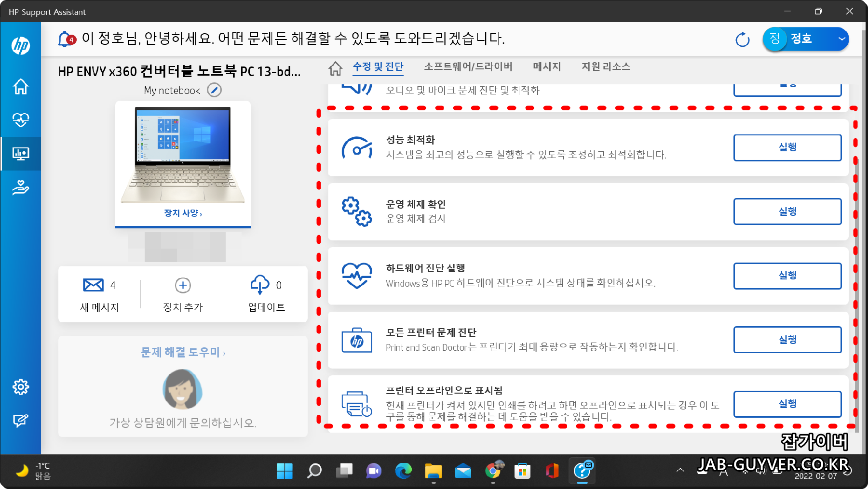This screenshot has width=868, height=489.
Task: Click the HP ENVY laptop image
Action: click(x=183, y=155)
